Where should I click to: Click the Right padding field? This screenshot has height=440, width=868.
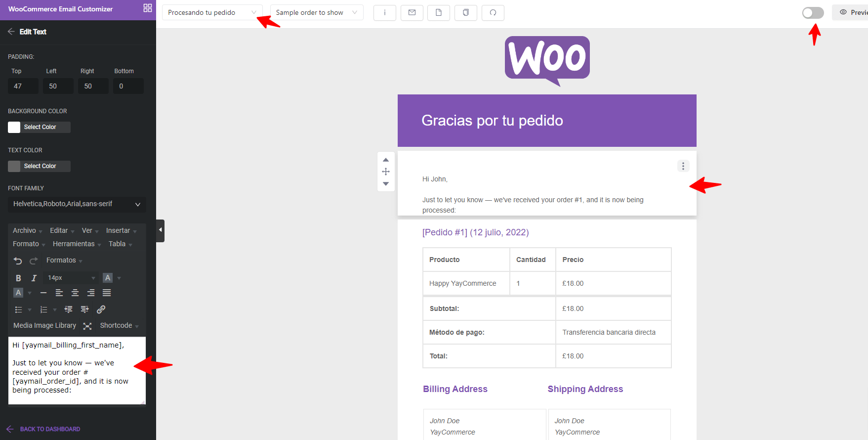pos(93,86)
